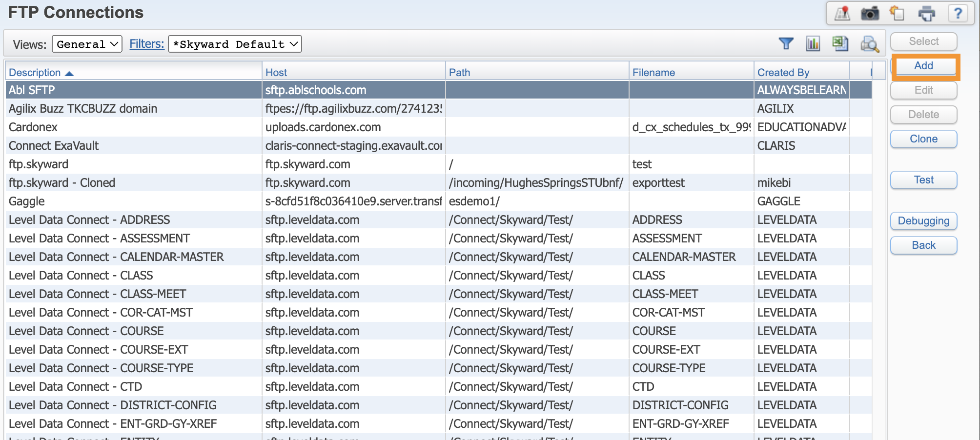The height and width of the screenshot is (440, 980).
Task: Select the Gaggle row
Action: (438, 201)
